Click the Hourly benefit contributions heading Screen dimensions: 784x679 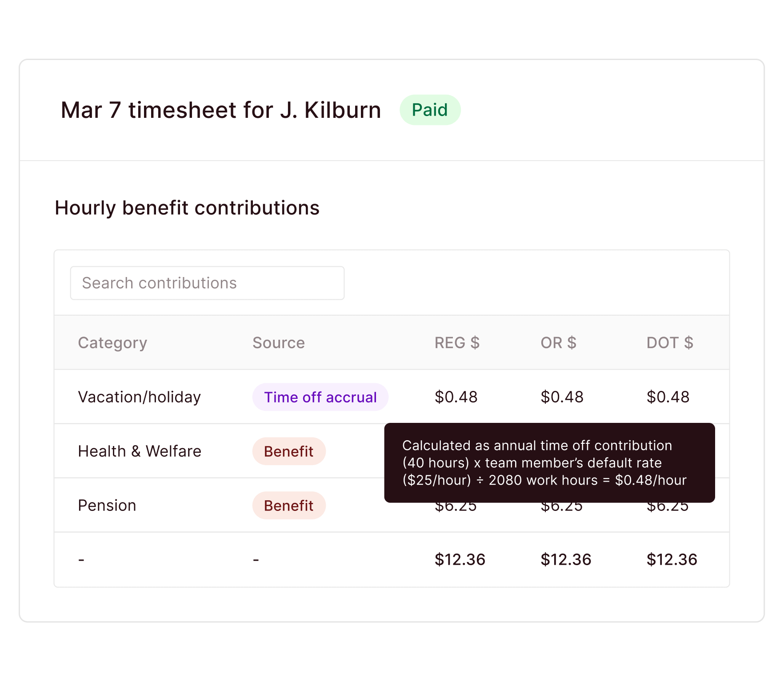(187, 207)
